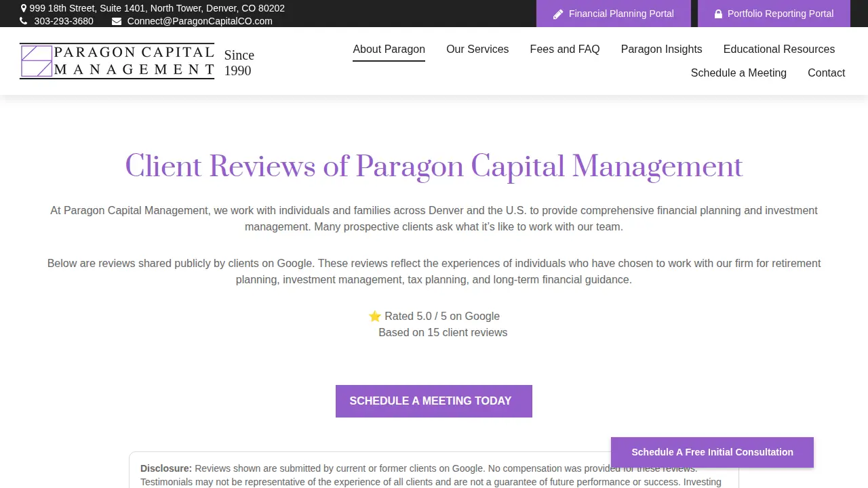Call the phone number 303-293-3680
This screenshot has height=488, width=868.
[64, 21]
